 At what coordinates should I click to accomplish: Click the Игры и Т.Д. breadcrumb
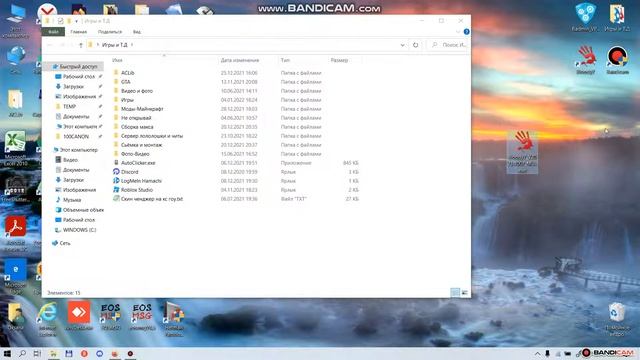[114, 45]
